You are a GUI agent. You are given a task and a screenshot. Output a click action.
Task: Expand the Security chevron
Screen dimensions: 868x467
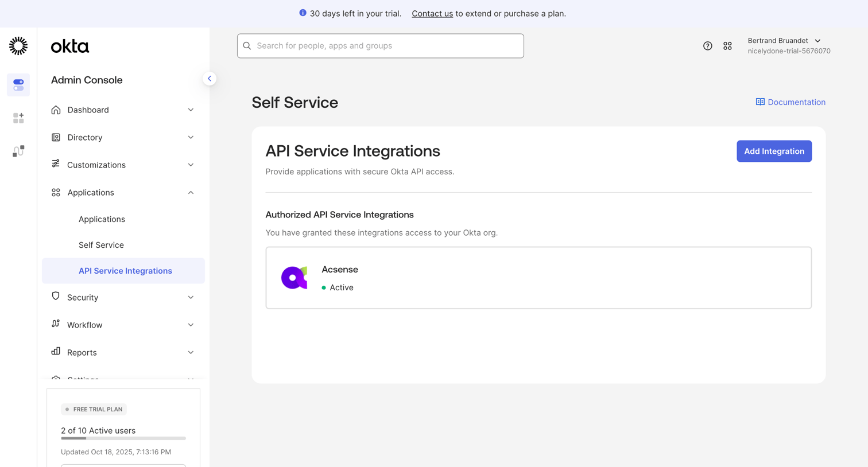pyautogui.click(x=191, y=297)
